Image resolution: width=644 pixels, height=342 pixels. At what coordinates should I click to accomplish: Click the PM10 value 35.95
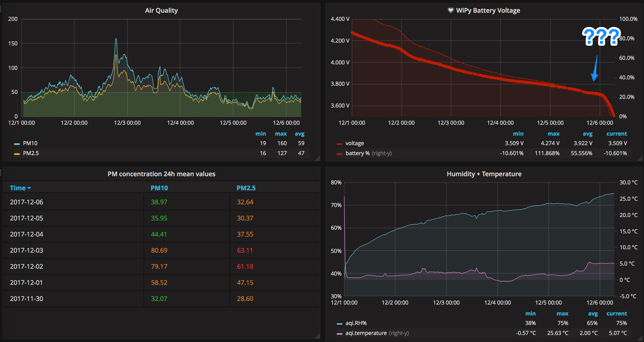click(159, 218)
